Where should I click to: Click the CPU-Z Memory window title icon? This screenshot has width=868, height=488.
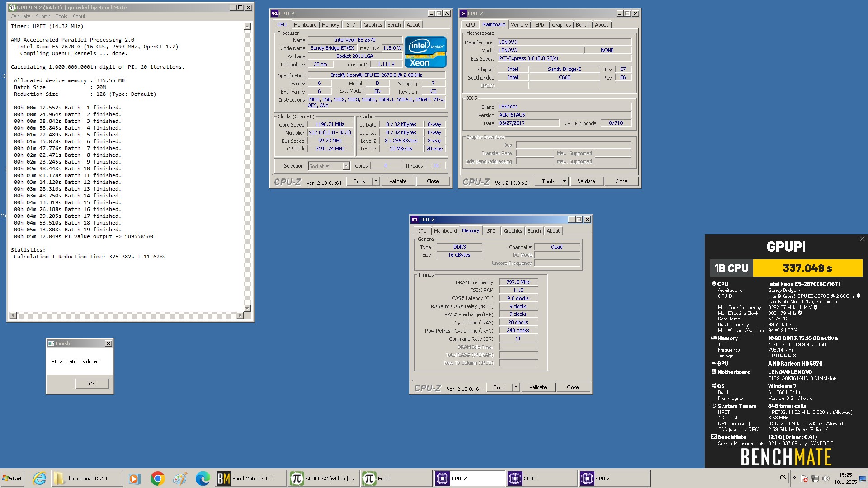[x=415, y=220]
